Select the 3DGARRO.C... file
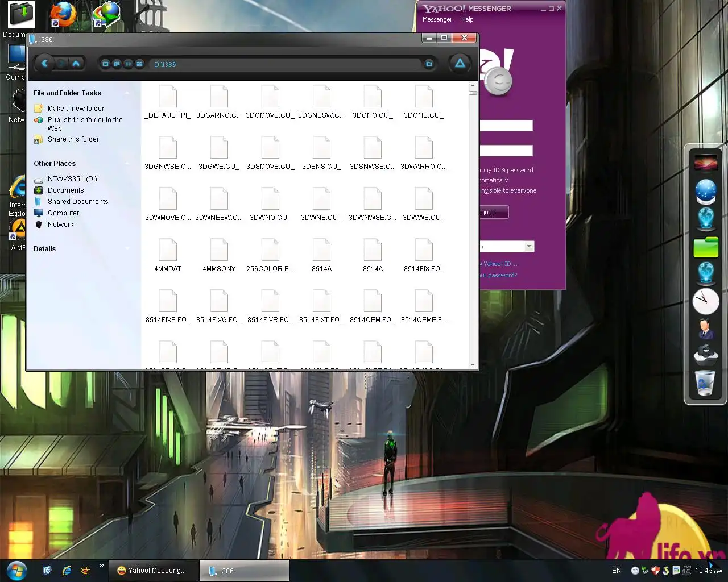The height and width of the screenshot is (582, 728). [x=219, y=102]
